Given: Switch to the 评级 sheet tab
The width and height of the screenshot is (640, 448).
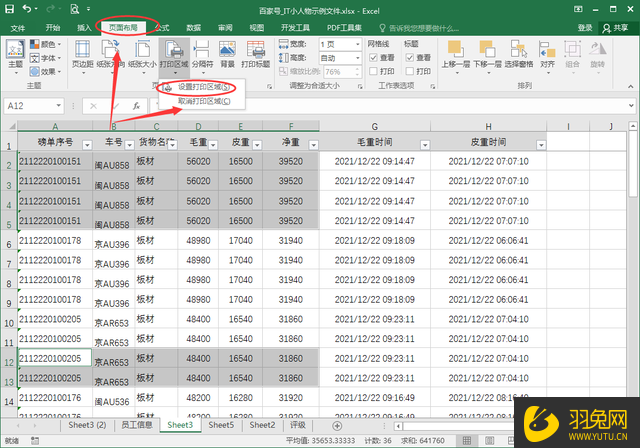Looking at the screenshot, I should coord(297,425).
